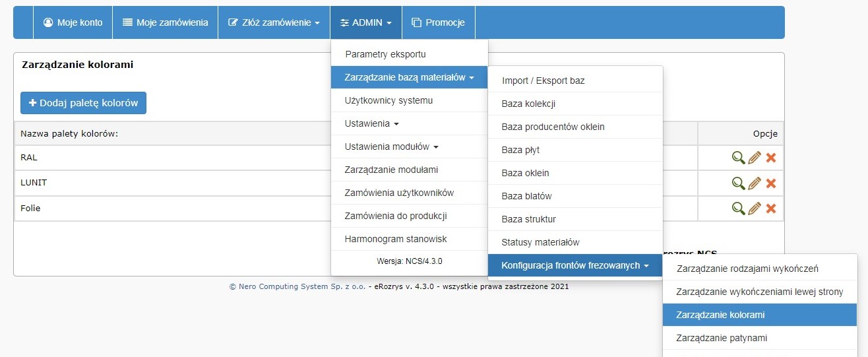Expand the Ustawienia submenu
Image resolution: width=868 pixels, height=357 pixels.
pyautogui.click(x=371, y=123)
